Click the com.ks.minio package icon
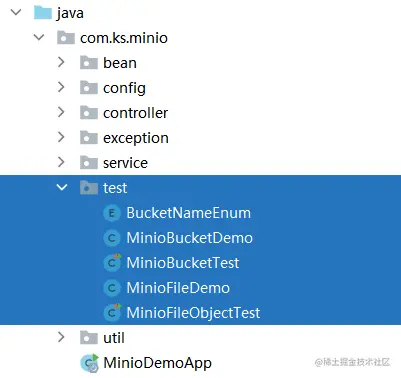Viewport: 401px width, 378px height. 66,37
